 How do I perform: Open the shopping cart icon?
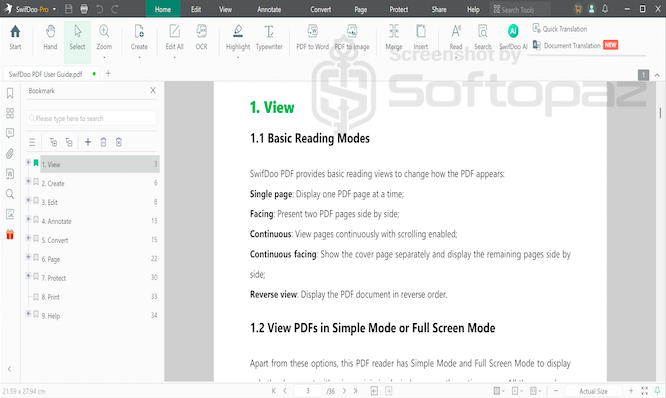[578, 9]
